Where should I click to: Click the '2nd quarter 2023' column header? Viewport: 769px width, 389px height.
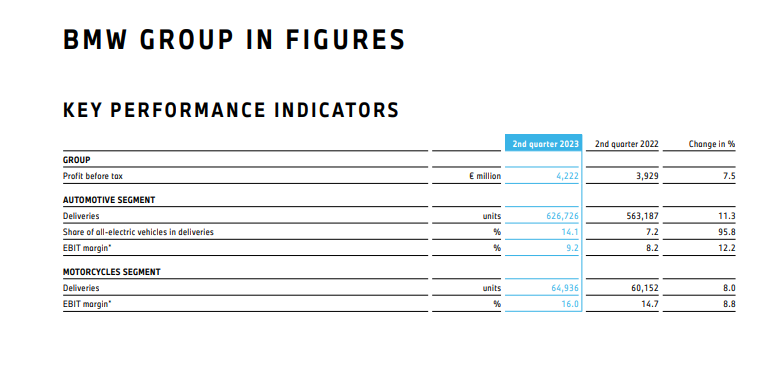point(543,144)
